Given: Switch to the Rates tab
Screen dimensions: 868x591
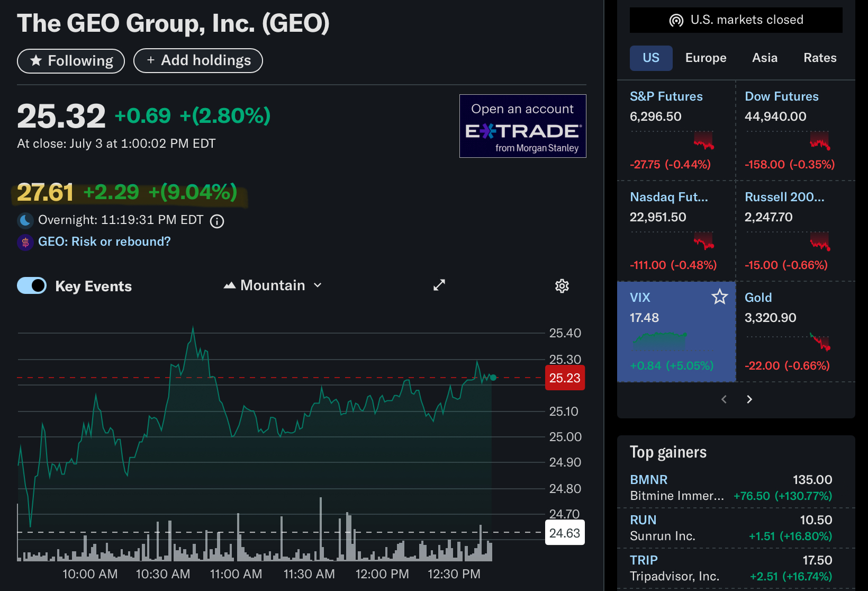Looking at the screenshot, I should [x=820, y=58].
